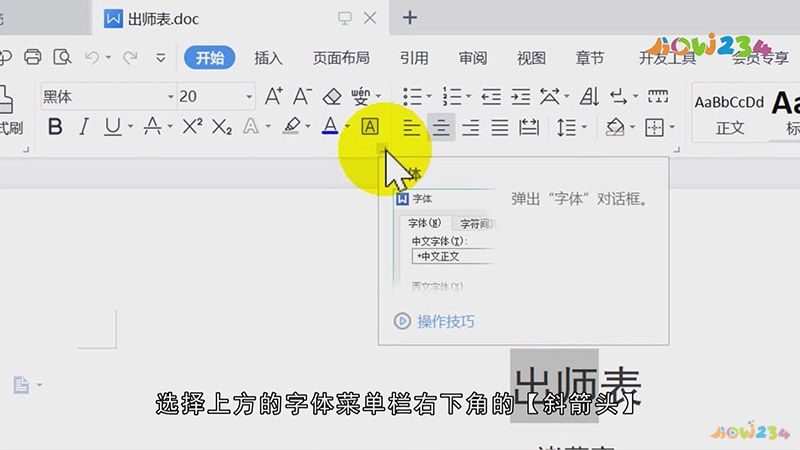The width and height of the screenshot is (800, 450).
Task: Align text right
Action: [x=470, y=127]
